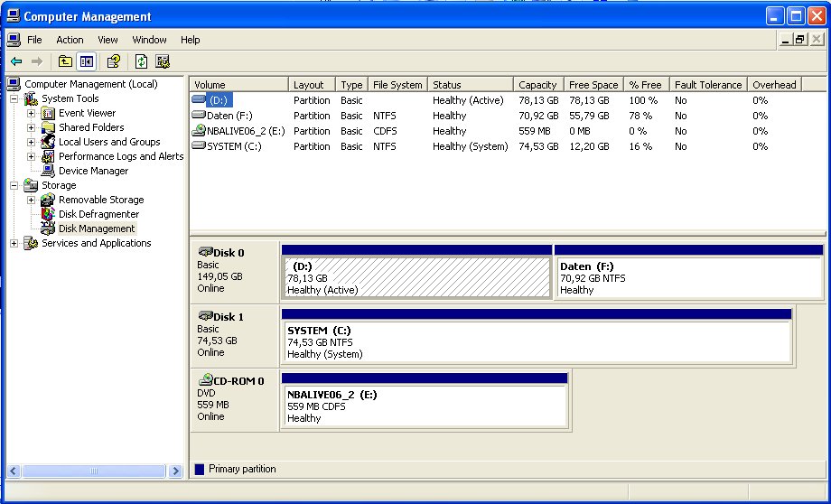The image size is (831, 504).
Task: Sort by the Volume column header
Action: [x=239, y=85]
